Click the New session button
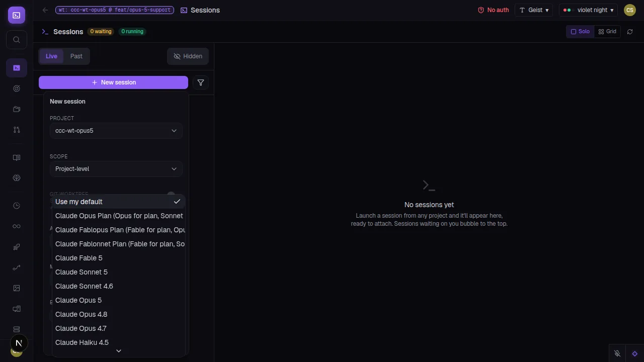The height and width of the screenshot is (362, 644). 114,82
